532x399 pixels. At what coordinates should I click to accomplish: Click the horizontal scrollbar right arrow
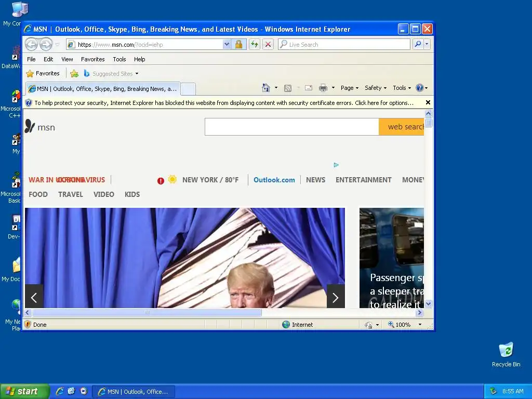[420, 312]
